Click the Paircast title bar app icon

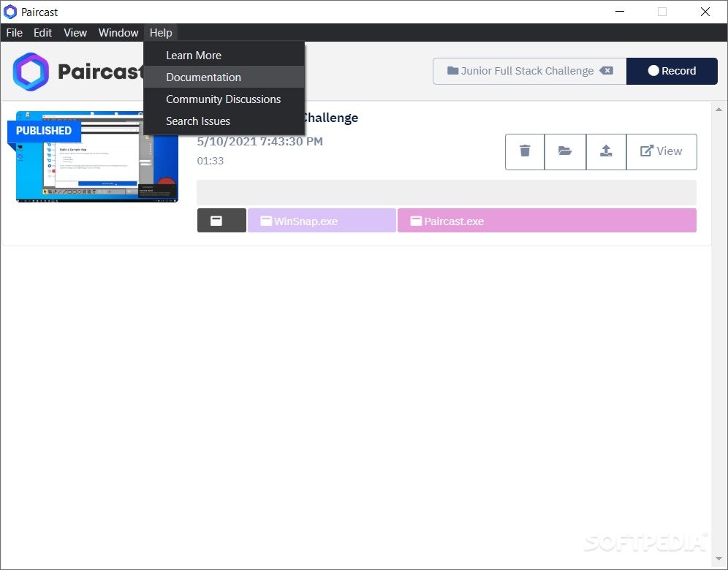10,12
